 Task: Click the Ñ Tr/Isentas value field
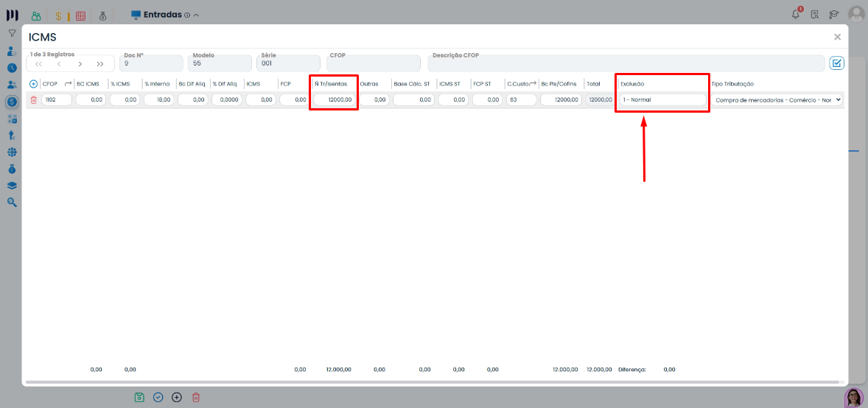pos(334,99)
